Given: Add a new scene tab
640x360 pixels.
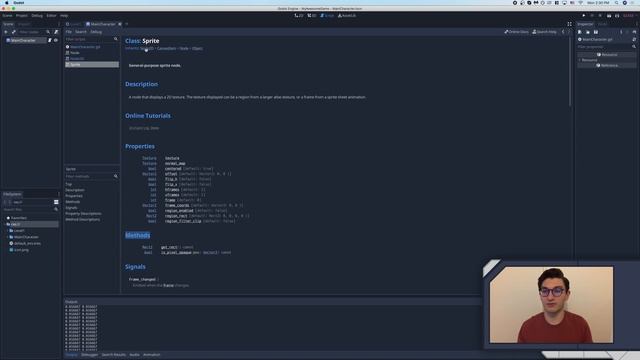Looking at the screenshot, I should 127,24.
